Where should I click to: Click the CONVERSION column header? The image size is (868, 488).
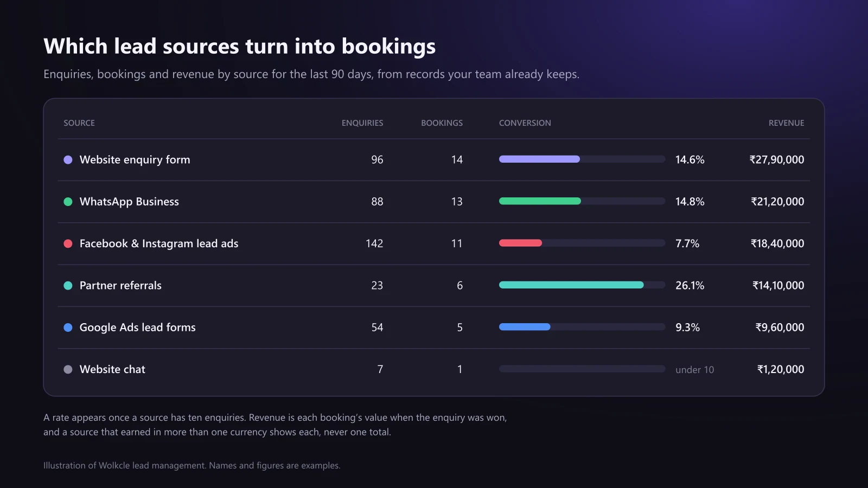point(525,123)
